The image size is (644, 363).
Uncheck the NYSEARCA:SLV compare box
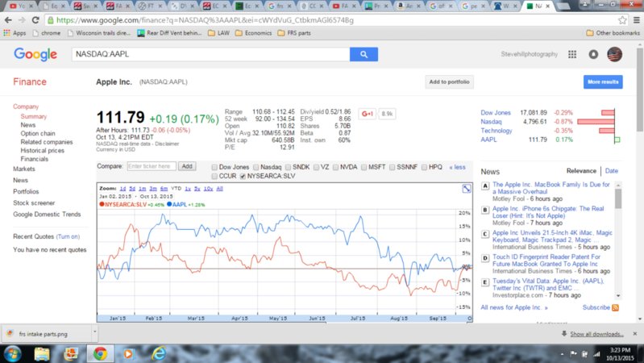point(243,177)
